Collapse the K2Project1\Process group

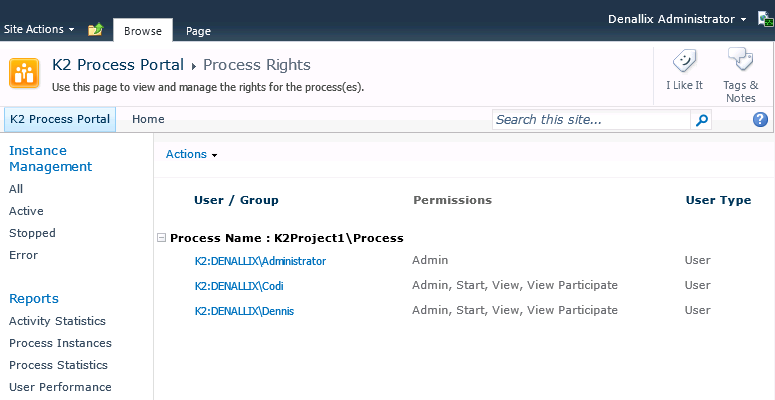point(161,238)
